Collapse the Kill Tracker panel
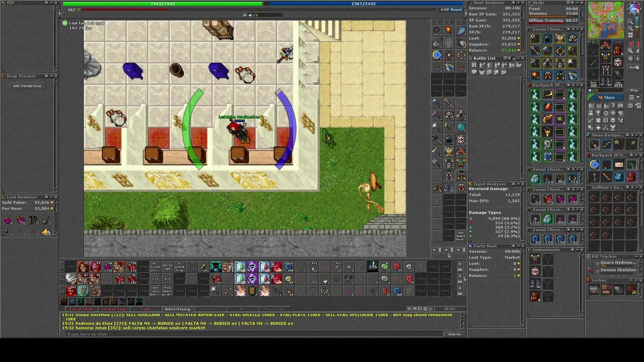The image size is (644, 362). coord(637,256)
